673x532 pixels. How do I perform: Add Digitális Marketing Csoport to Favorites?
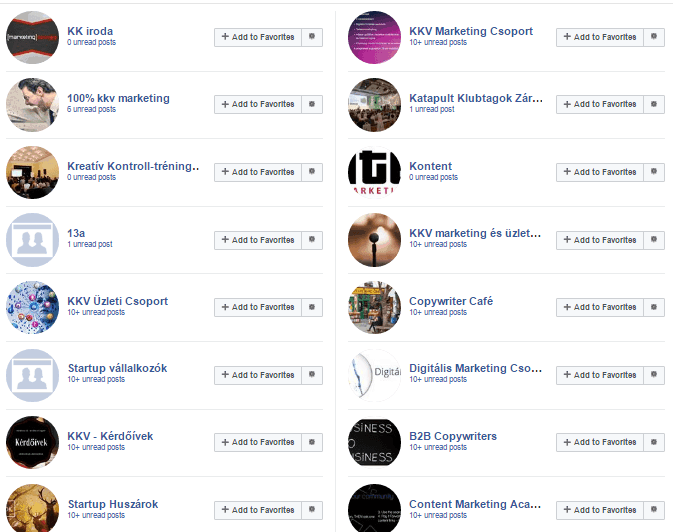pyautogui.click(x=600, y=375)
